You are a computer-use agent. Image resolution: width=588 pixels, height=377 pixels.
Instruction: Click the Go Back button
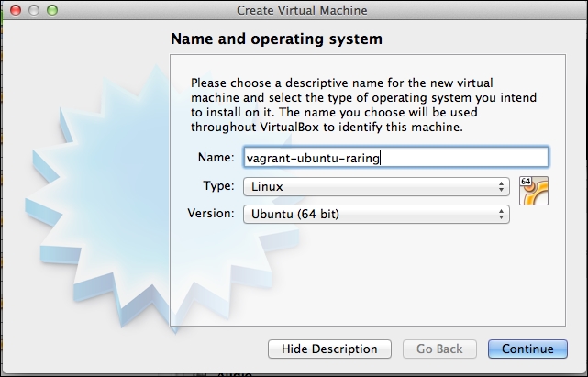click(x=439, y=349)
